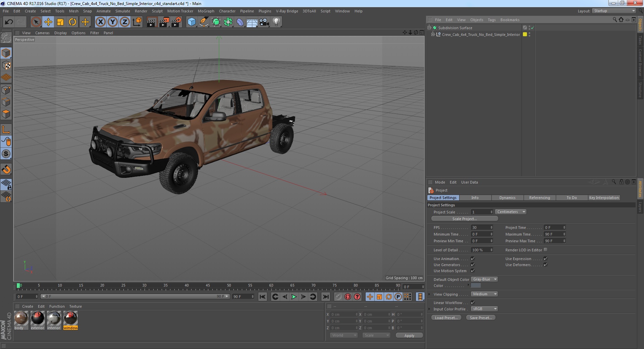Toggle Enable Snap icon

tap(6, 169)
